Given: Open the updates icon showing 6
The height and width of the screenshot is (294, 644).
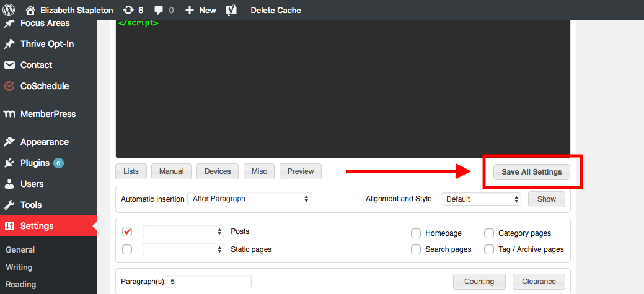Looking at the screenshot, I should point(128,11).
